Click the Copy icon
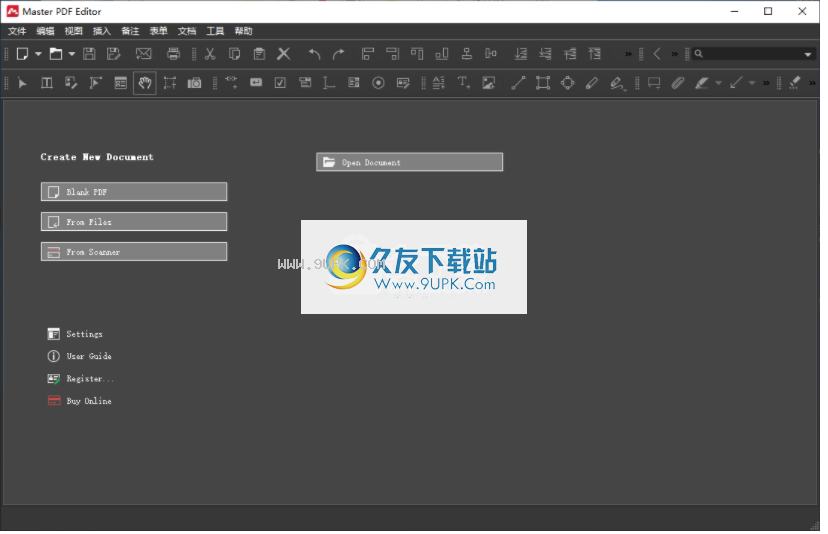Image resolution: width=828 pixels, height=534 pixels. pos(234,54)
